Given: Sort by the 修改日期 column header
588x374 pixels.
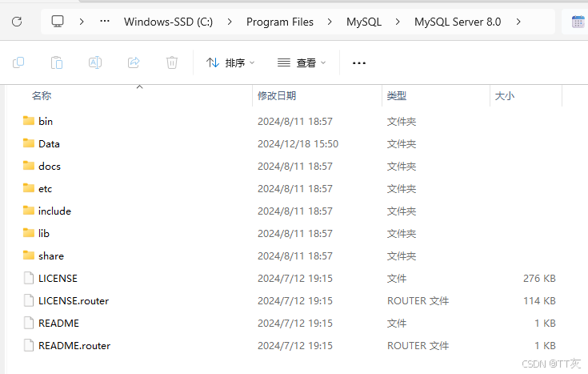Looking at the screenshot, I should [x=277, y=96].
